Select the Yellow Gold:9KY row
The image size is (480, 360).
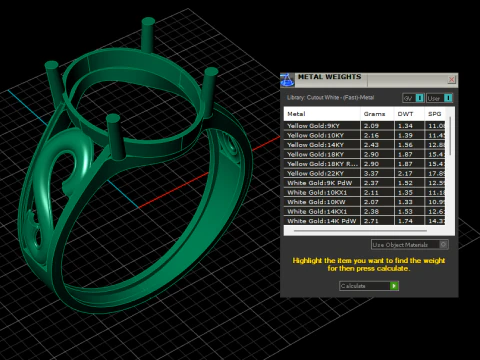click(x=365, y=126)
